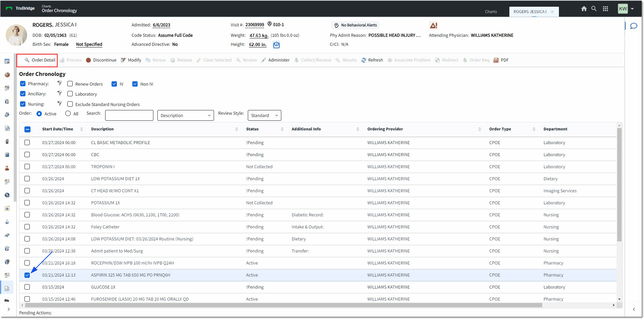The height and width of the screenshot is (319, 644).
Task: Click the Ancillary filter funnel icon
Action: [60, 93]
